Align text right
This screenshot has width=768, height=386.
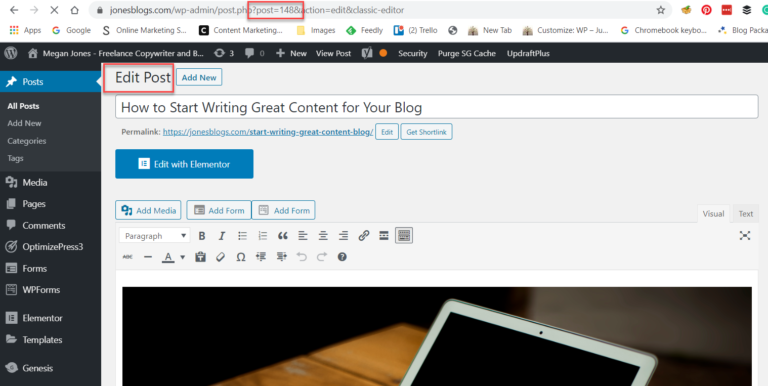343,236
